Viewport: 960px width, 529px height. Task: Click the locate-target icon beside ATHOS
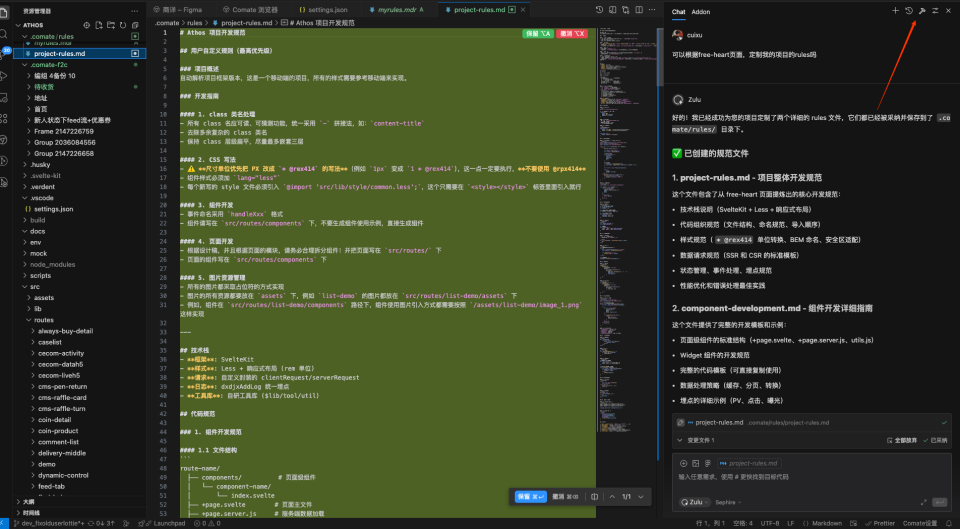pos(86,25)
